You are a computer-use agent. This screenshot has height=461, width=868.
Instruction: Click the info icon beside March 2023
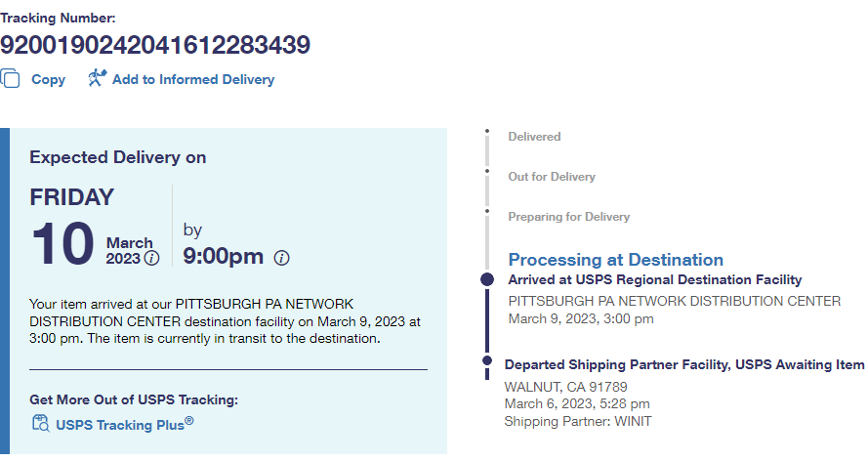tap(151, 259)
